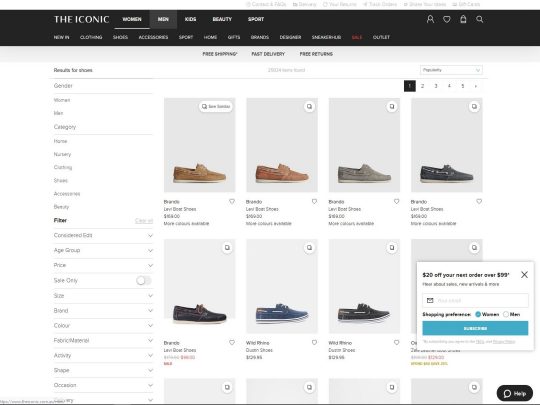Open the NEW IN menu
540x405 pixels.
62,37
